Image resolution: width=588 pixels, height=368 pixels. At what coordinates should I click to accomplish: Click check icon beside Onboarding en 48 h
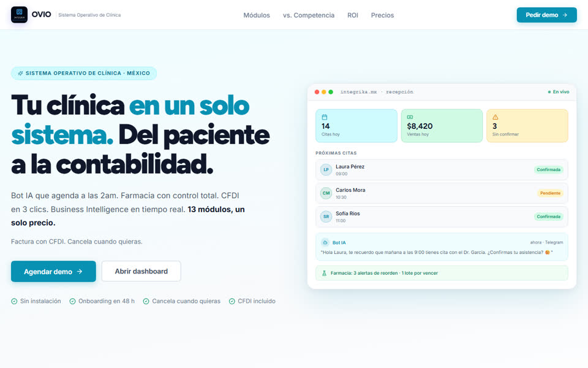[72, 301]
